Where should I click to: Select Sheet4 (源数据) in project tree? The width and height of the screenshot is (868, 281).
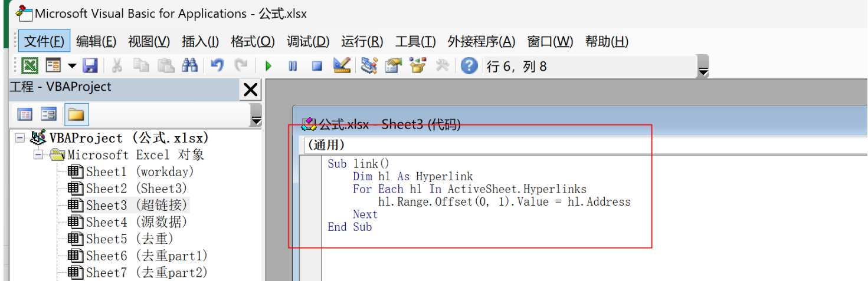137,222
